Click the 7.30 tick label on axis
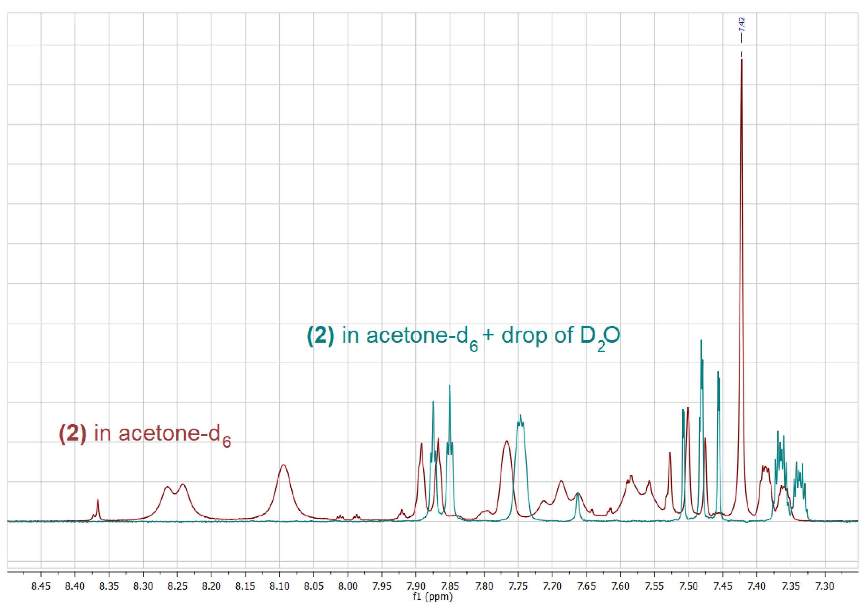 click(824, 587)
